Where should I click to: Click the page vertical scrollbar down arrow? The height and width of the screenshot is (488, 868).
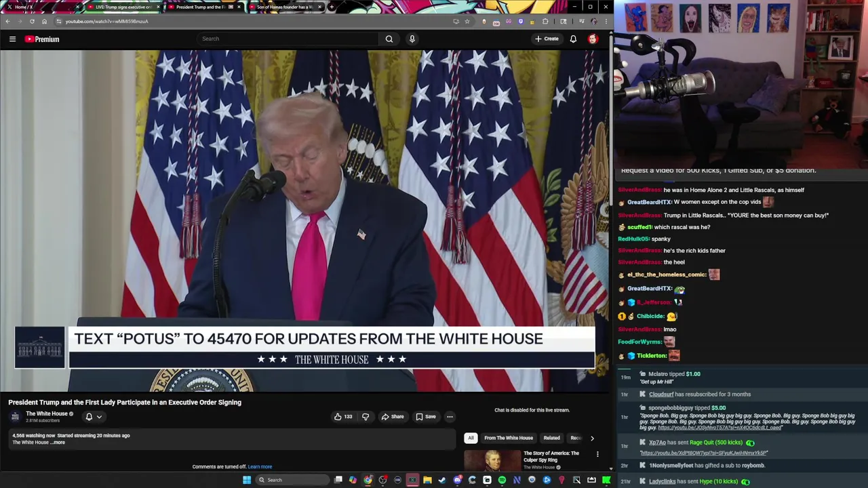coord(611,468)
